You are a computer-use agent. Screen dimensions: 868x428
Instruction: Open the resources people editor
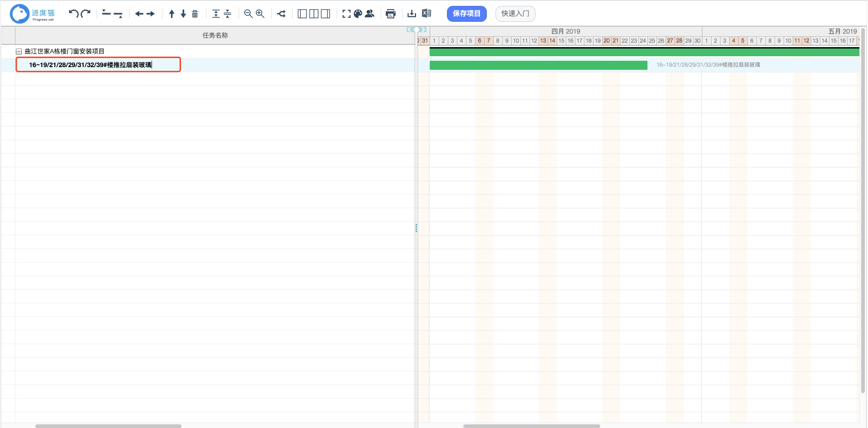click(x=370, y=14)
